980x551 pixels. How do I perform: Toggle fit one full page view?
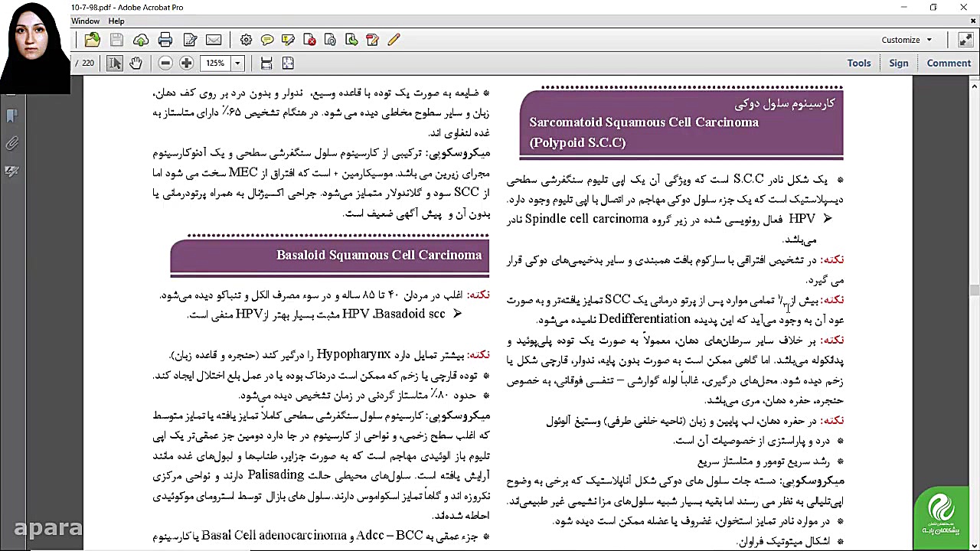pyautogui.click(x=288, y=63)
